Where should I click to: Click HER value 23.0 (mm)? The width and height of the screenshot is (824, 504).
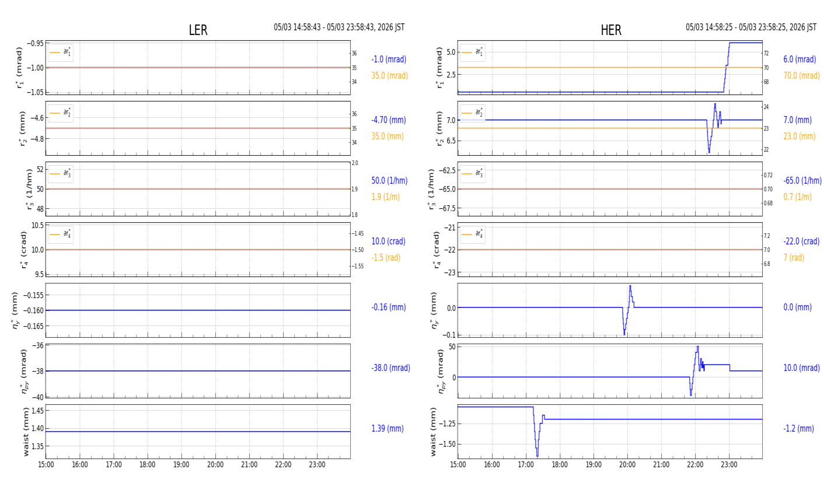(799, 136)
